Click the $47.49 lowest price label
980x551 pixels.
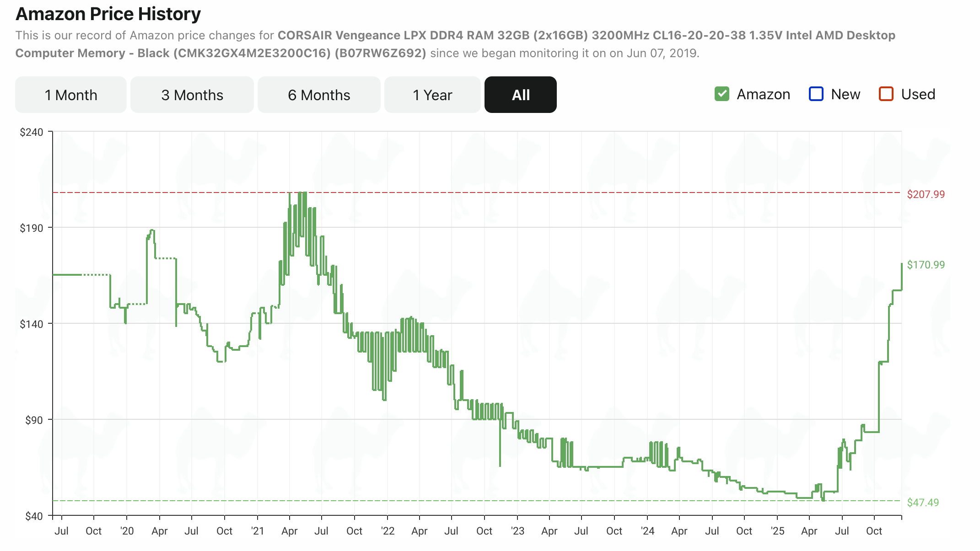tap(923, 503)
